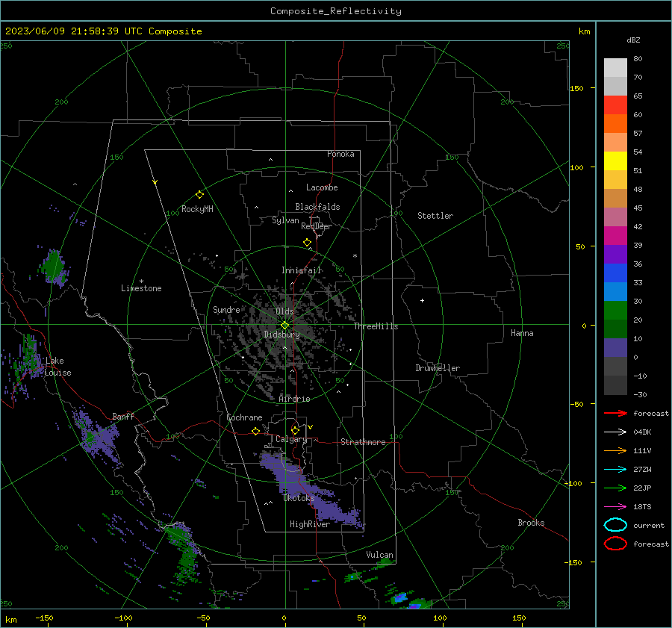This screenshot has width=672, height=628.
Task: Click the purple-slate 0-10 dBZ band
Action: (615, 348)
